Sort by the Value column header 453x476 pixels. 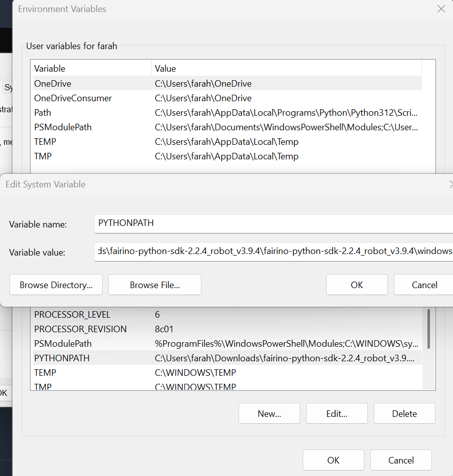tap(286, 68)
